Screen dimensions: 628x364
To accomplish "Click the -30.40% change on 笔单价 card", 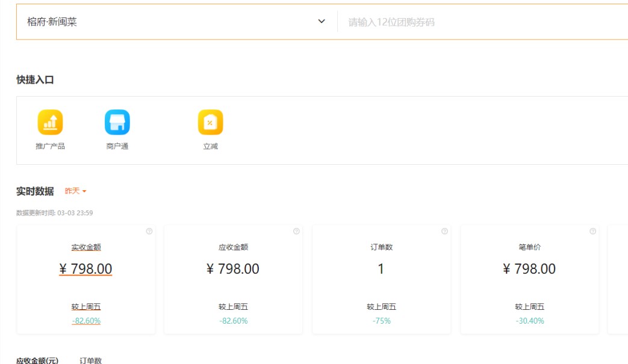I will (529, 321).
